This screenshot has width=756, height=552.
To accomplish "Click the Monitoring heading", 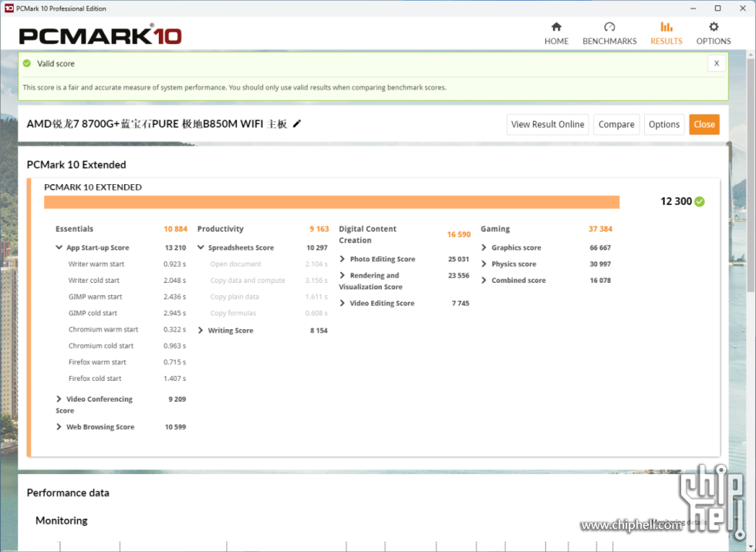I will click(x=62, y=520).
